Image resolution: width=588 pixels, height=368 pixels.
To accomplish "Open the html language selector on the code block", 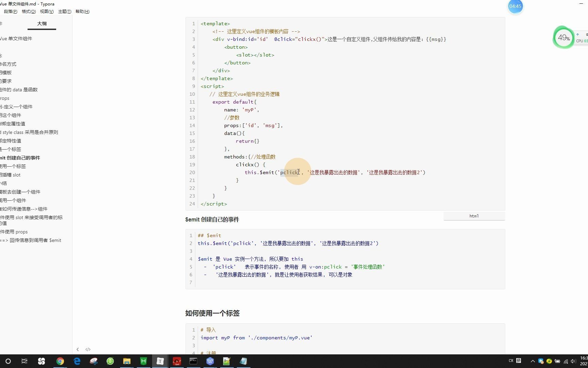I will 474,216.
